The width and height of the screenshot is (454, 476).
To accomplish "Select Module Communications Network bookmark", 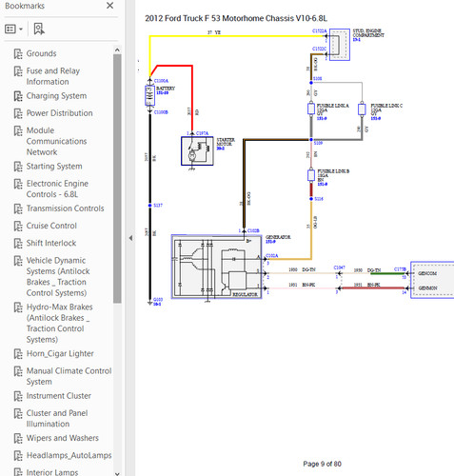I will point(56,141).
